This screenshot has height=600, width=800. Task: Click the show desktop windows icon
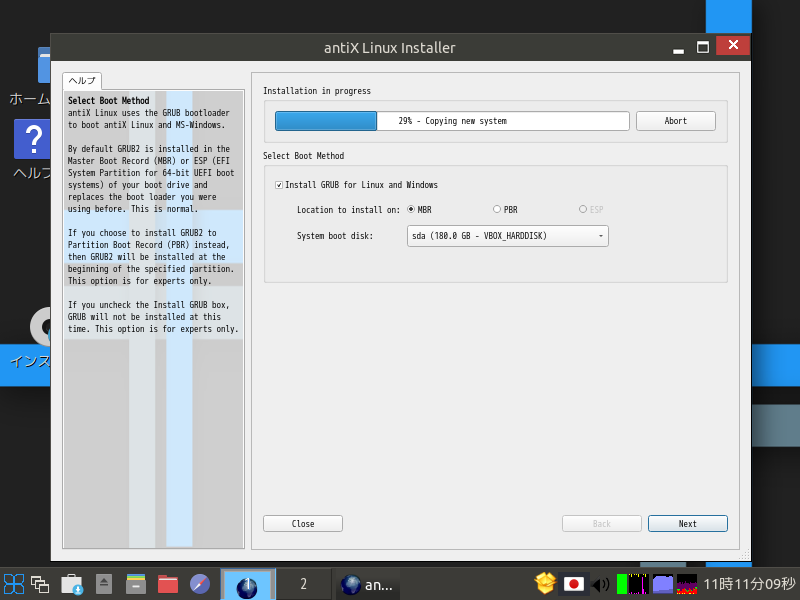(40, 584)
